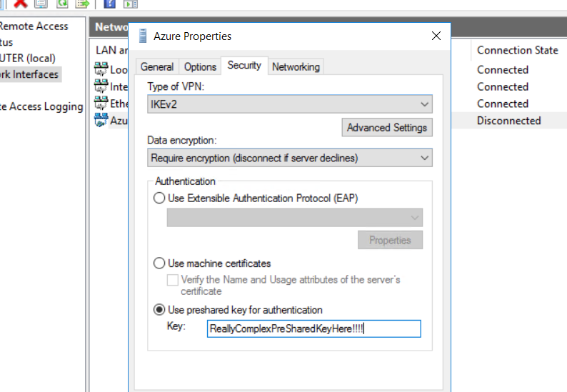This screenshot has width=567, height=392.
Task: Open Help via the blue question mark icon
Action: 110,3
